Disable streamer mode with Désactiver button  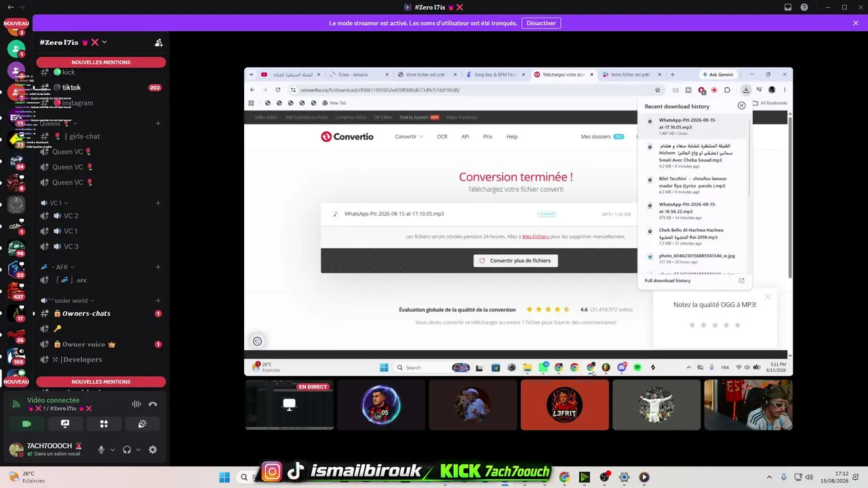[541, 23]
